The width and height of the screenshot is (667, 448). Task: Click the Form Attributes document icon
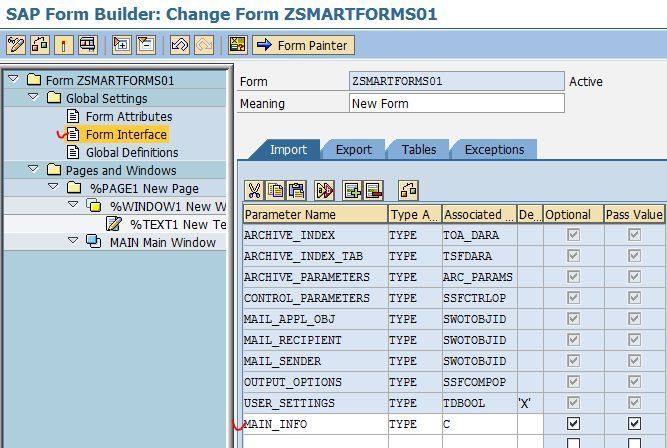73,116
